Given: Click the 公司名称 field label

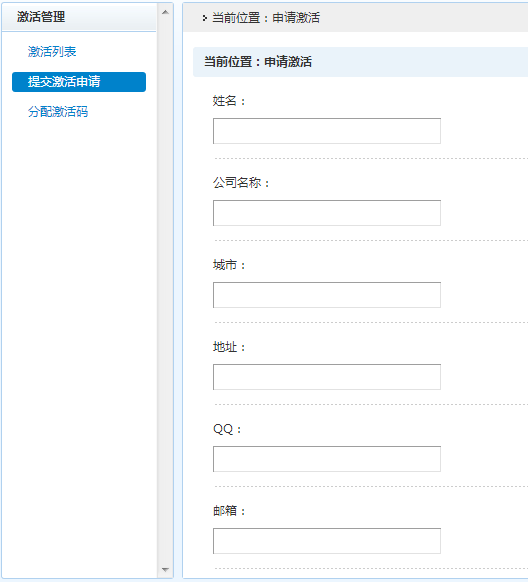Looking at the screenshot, I should tap(241, 183).
